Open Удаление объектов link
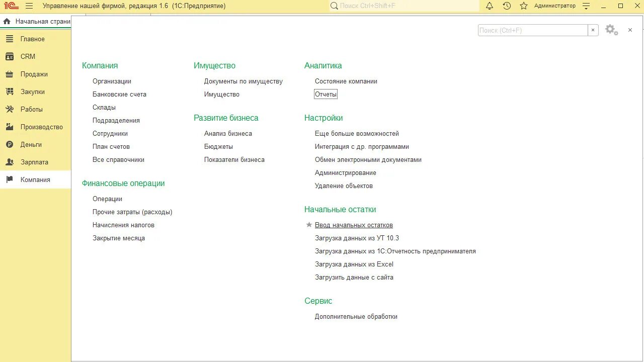The image size is (644, 362). click(x=344, y=186)
